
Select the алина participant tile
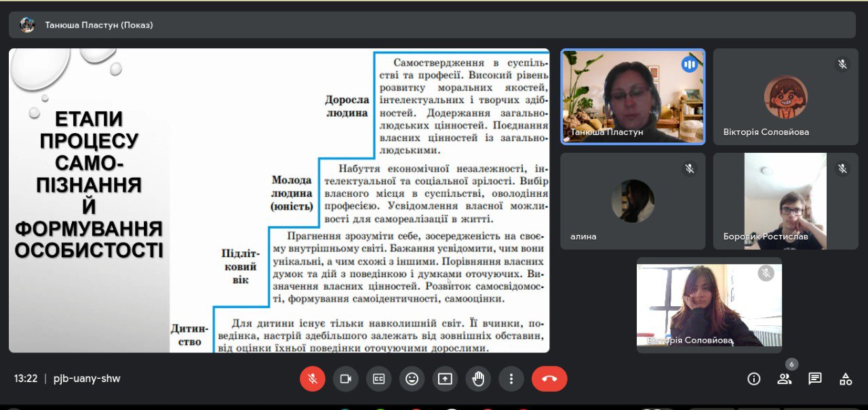pyautogui.click(x=633, y=201)
